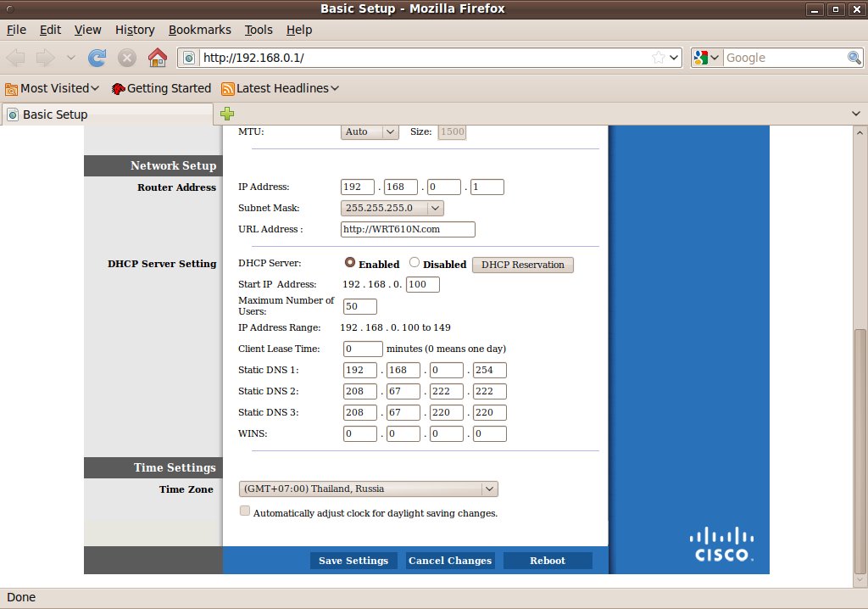Toggle automatic daylight saving adjustment checkbox

point(245,511)
